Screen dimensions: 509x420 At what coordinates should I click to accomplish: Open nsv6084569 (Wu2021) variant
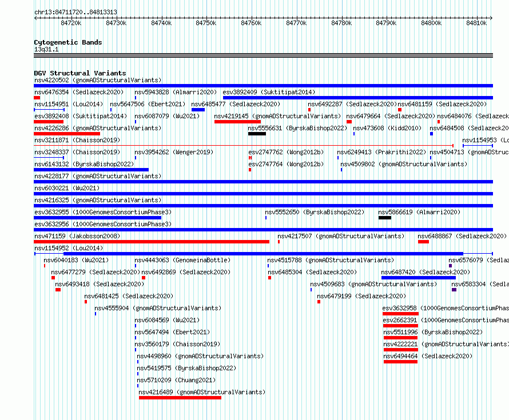[167, 320]
